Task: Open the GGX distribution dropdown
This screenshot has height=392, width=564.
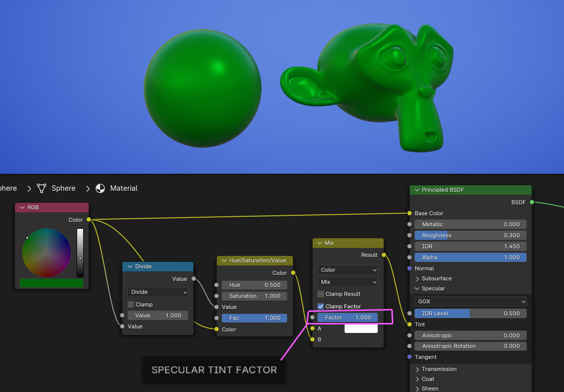Action: click(x=470, y=301)
